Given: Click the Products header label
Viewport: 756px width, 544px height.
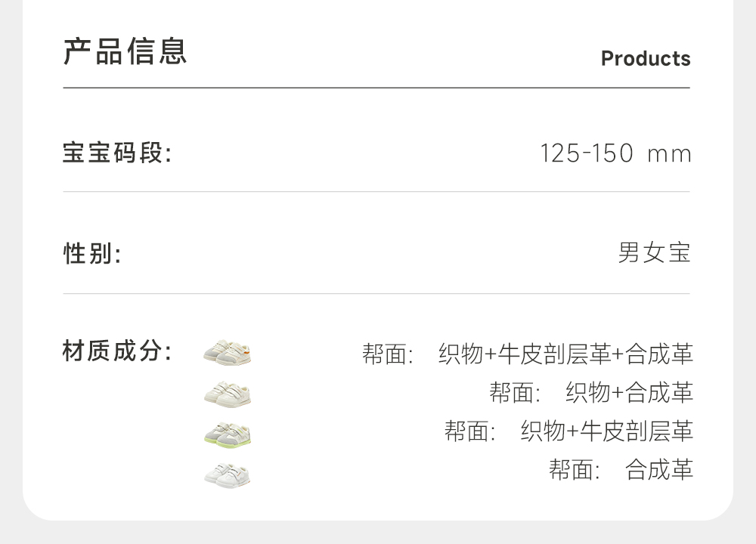Looking at the screenshot, I should (646, 59).
